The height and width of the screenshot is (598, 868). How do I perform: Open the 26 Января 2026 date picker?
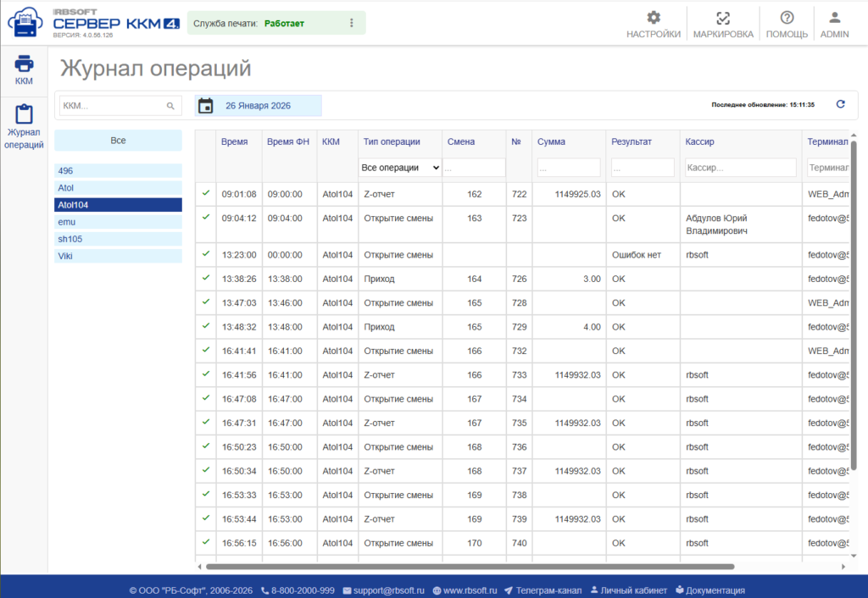[x=258, y=106]
